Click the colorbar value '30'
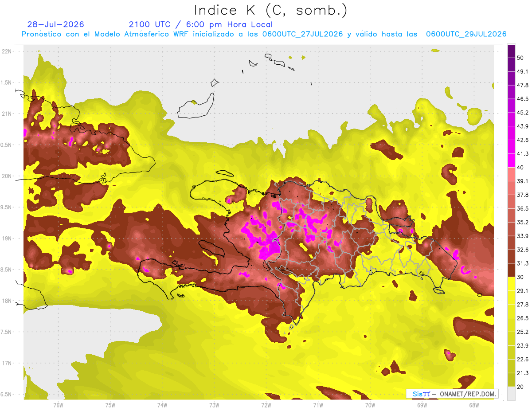 click(520, 277)
